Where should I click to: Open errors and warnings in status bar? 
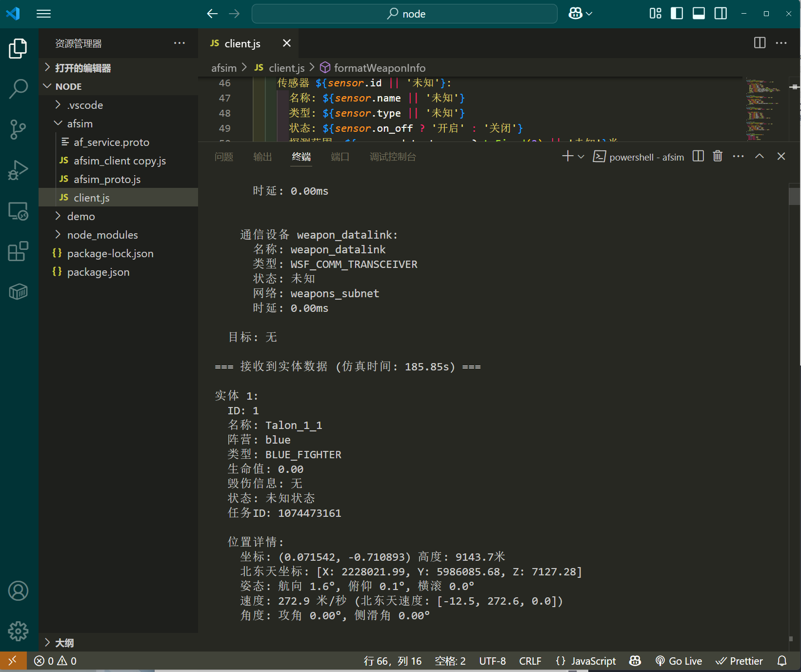55,661
